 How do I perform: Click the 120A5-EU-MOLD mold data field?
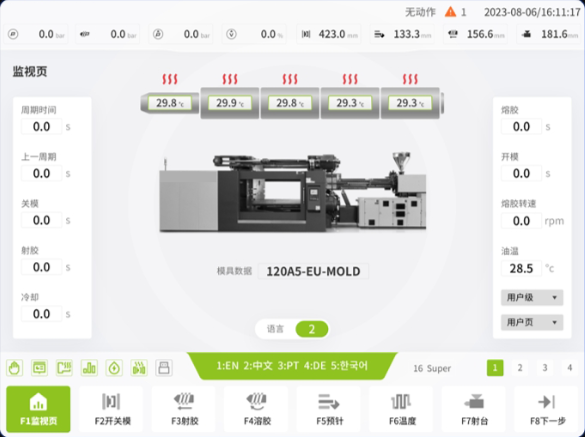(313, 271)
